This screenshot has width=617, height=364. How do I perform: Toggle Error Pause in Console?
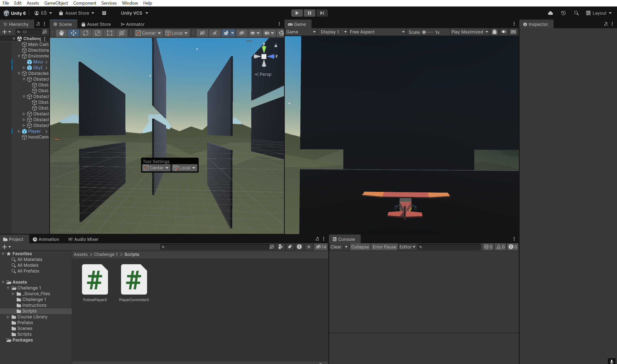pyautogui.click(x=384, y=247)
